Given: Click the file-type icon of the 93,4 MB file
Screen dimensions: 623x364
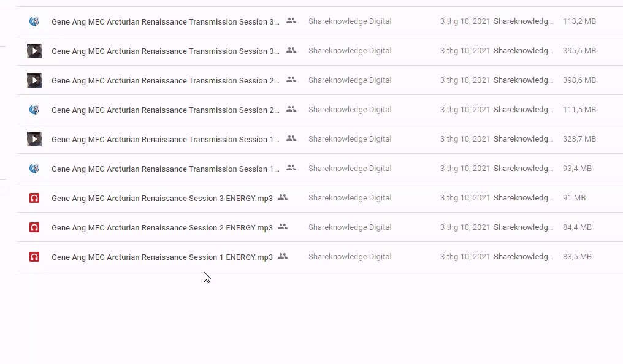Looking at the screenshot, I should point(34,169).
